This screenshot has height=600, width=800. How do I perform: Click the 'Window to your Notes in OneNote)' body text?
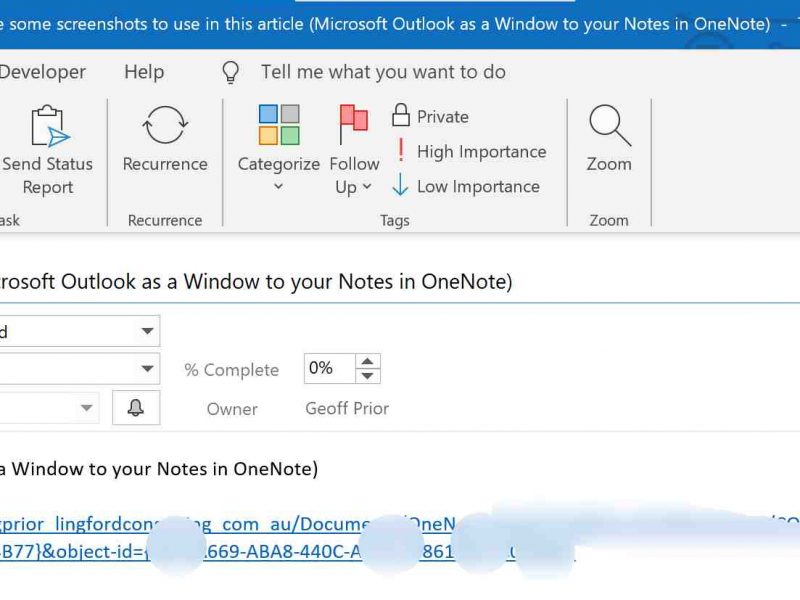[x=165, y=468]
